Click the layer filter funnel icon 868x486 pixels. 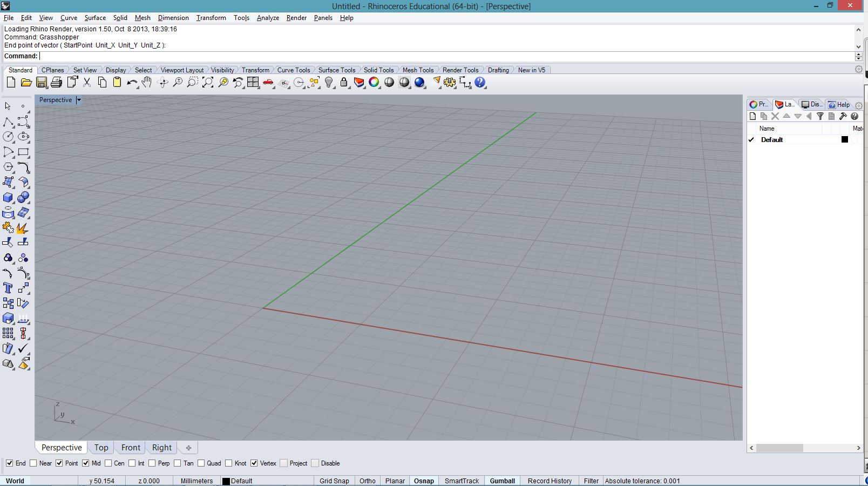820,116
